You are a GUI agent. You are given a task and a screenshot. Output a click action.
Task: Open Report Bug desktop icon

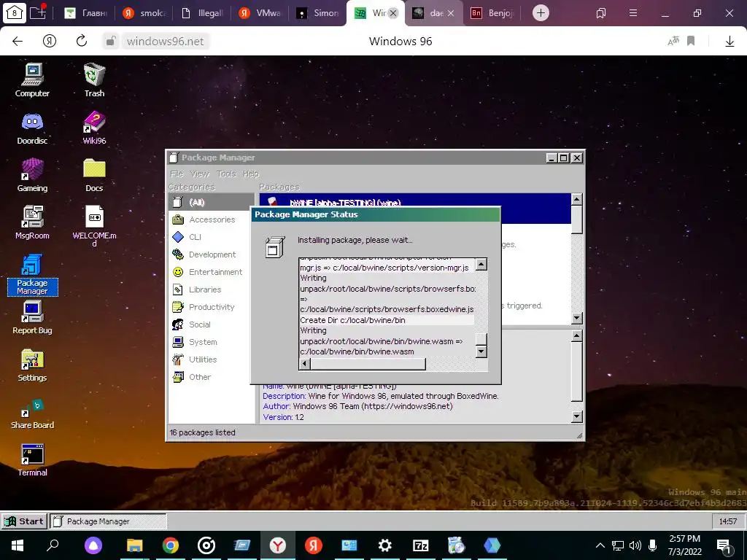point(32,318)
